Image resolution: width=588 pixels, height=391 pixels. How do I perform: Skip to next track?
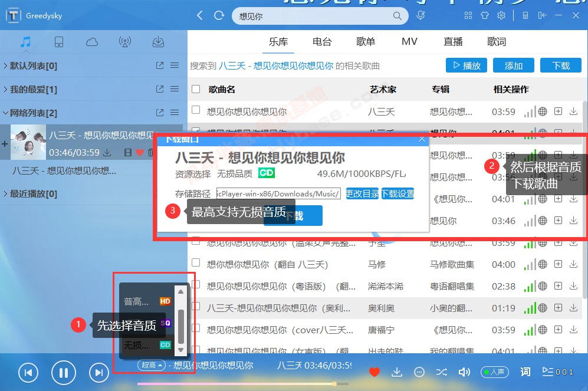[98, 373]
